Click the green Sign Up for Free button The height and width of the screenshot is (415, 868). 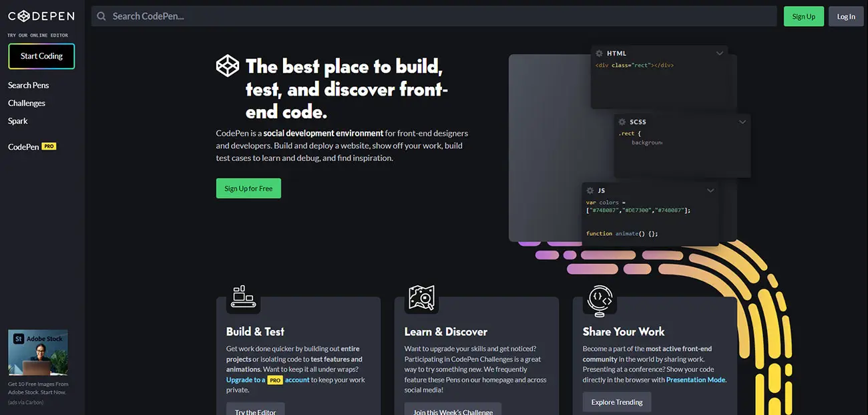coord(248,188)
